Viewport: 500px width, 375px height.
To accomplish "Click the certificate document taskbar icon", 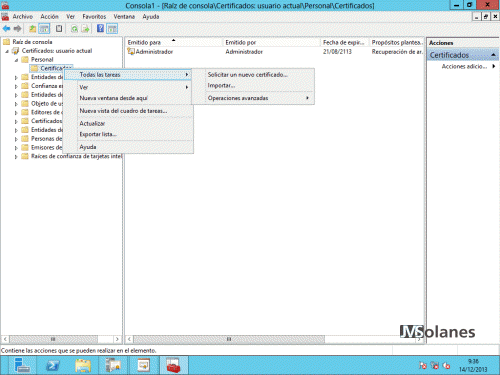I will pyautogui.click(x=144, y=365).
